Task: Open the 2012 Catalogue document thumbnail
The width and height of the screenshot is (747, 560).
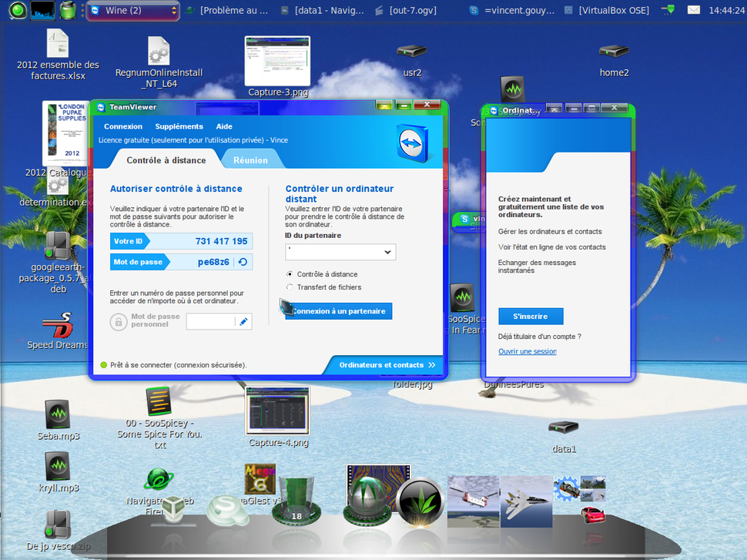Action: (65, 133)
